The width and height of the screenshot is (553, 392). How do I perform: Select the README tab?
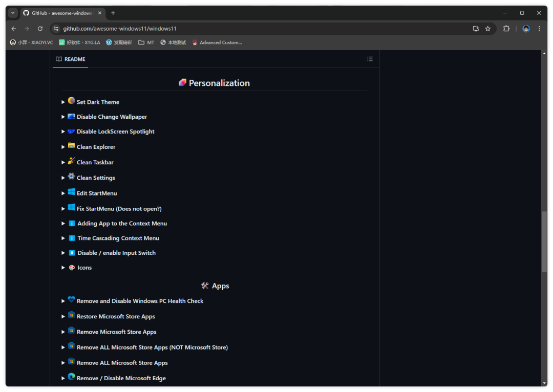click(x=71, y=59)
